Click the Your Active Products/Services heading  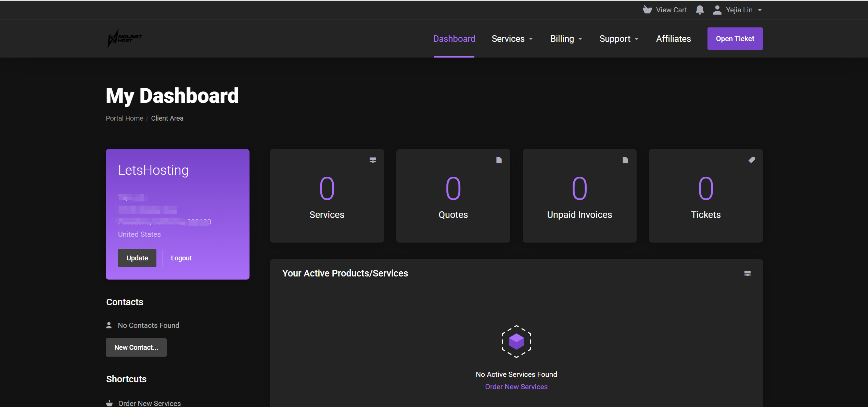(x=345, y=273)
